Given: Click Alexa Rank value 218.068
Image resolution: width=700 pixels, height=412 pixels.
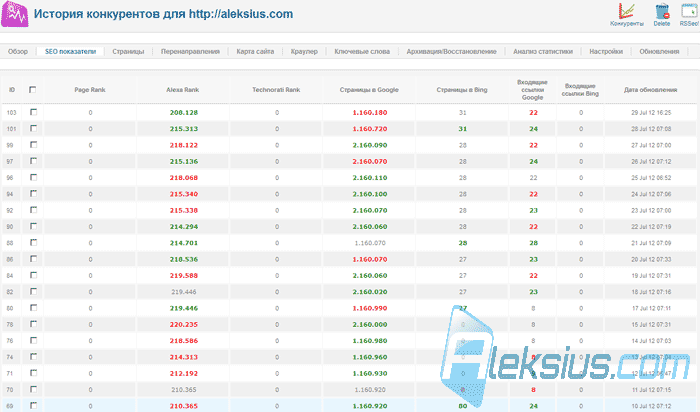Looking at the screenshot, I should [x=183, y=178].
